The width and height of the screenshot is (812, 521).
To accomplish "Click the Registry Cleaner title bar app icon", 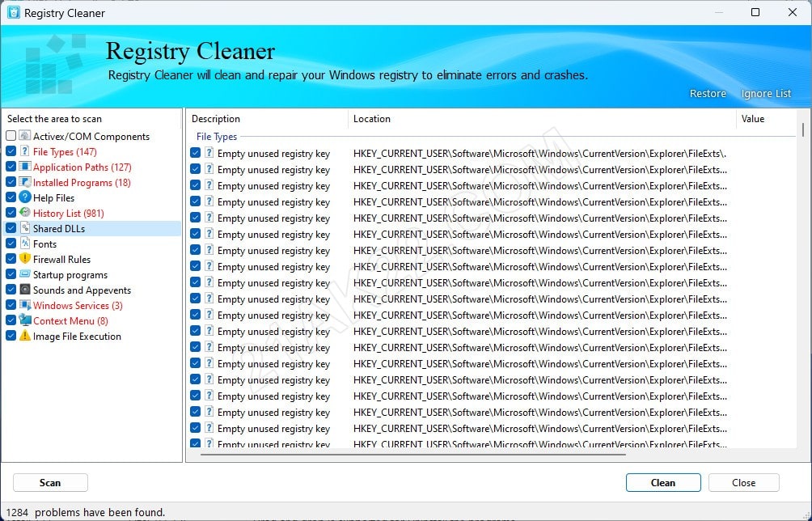I will 14,12.
